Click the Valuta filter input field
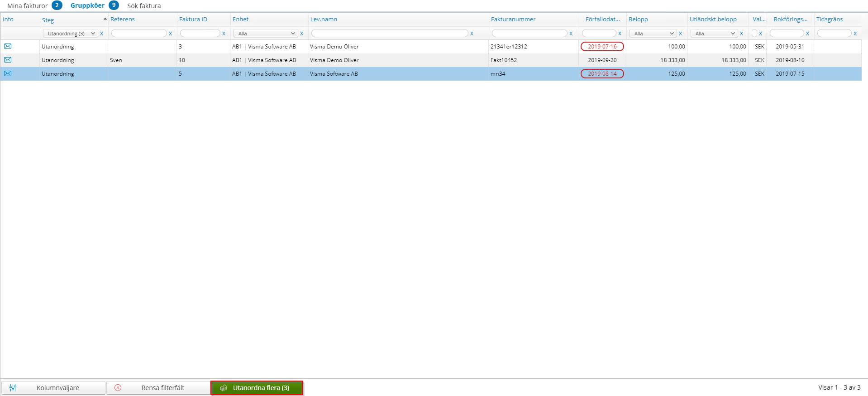Screen dimensions: 868x396 [x=754, y=33]
